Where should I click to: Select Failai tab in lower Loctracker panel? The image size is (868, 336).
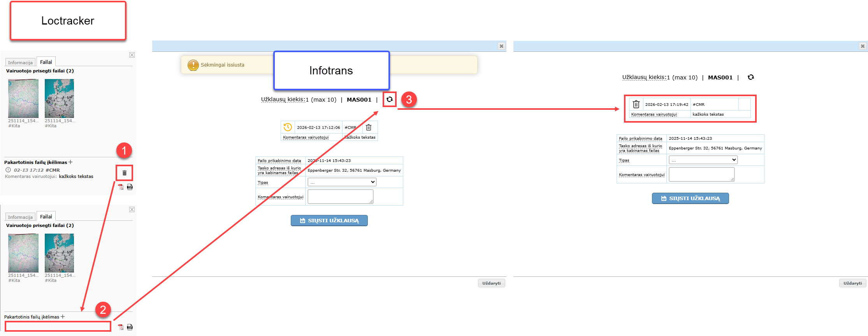[46, 216]
